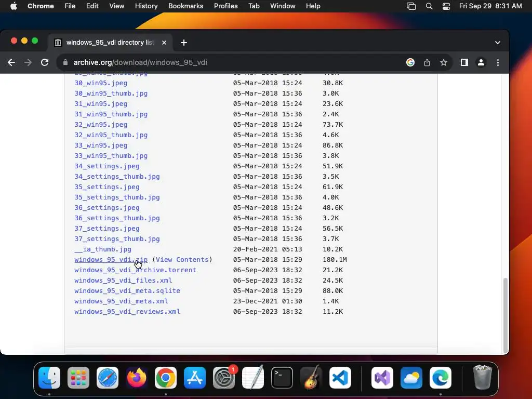The width and height of the screenshot is (532, 399).
Task: Open 35_settings_thumb.jpg link
Action: (117, 197)
